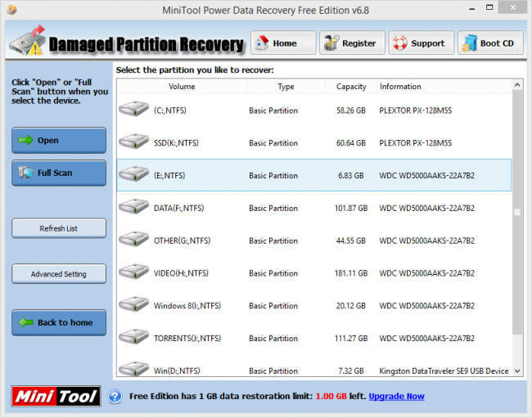The width and height of the screenshot is (532, 418).
Task: Click the VIDEO(H:) drive icon
Action: tap(134, 273)
